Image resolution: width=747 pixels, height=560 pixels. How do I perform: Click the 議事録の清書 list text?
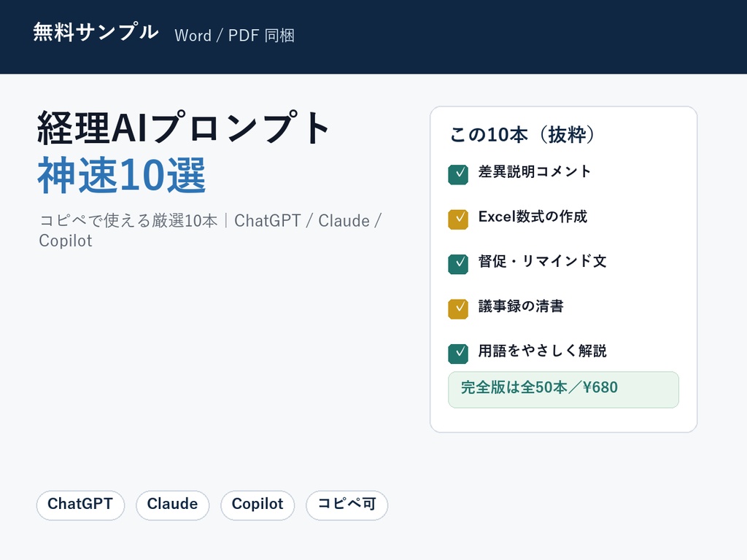(521, 306)
